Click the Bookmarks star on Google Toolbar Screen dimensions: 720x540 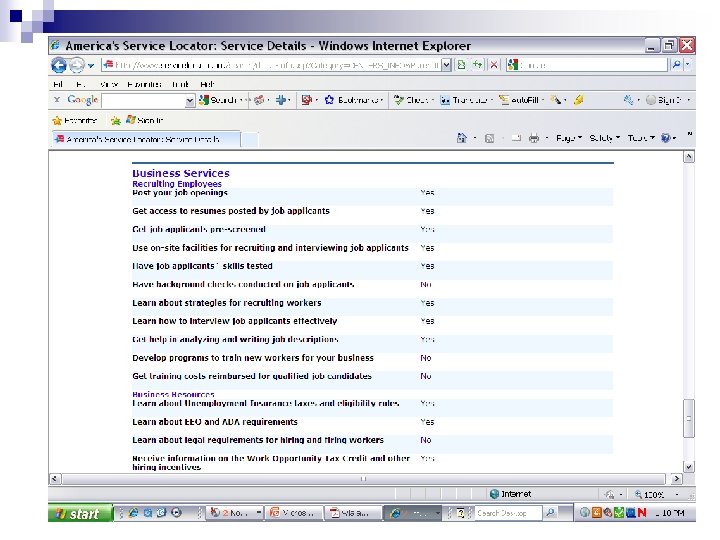pyautogui.click(x=353, y=100)
